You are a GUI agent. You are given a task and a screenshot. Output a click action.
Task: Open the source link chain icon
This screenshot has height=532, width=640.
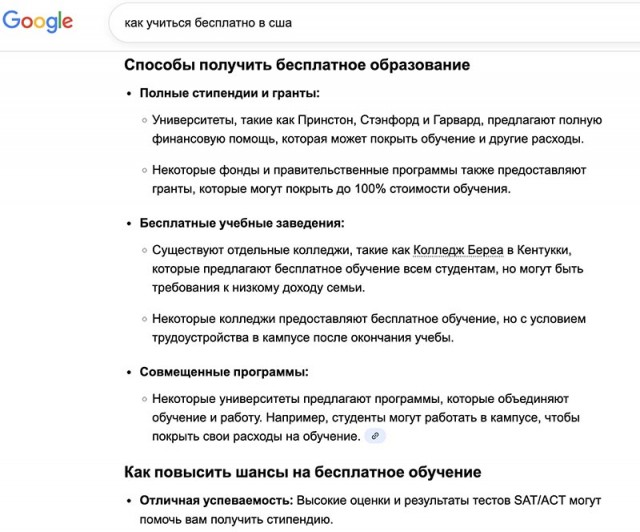click(x=375, y=436)
